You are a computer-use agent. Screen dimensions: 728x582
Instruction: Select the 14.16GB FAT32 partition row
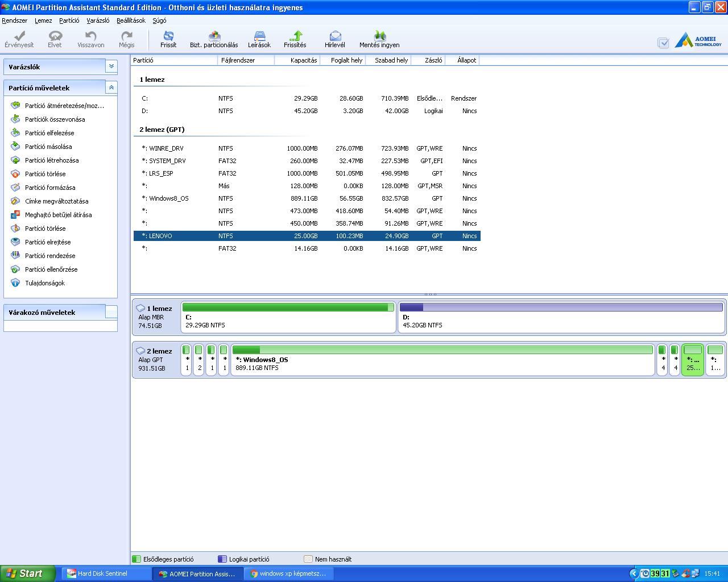coord(307,248)
